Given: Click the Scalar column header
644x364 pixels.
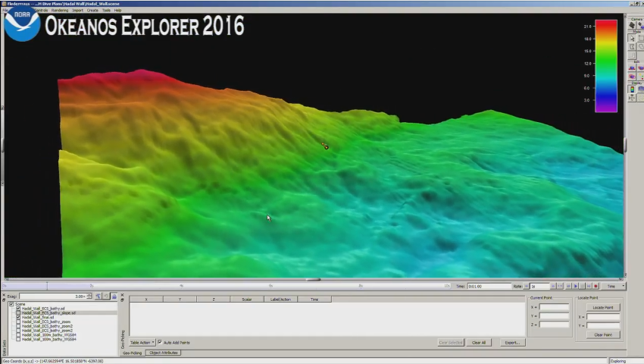Looking at the screenshot, I should pos(247,300).
